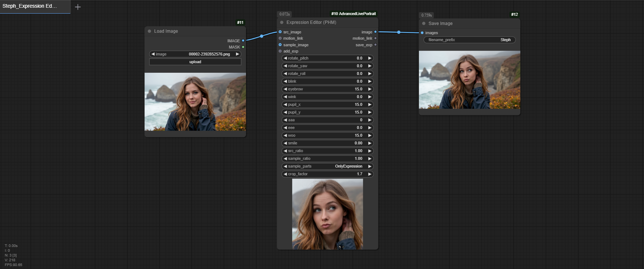Click the Load Image IMAGE output socket
The height and width of the screenshot is (269, 644).
click(x=243, y=41)
